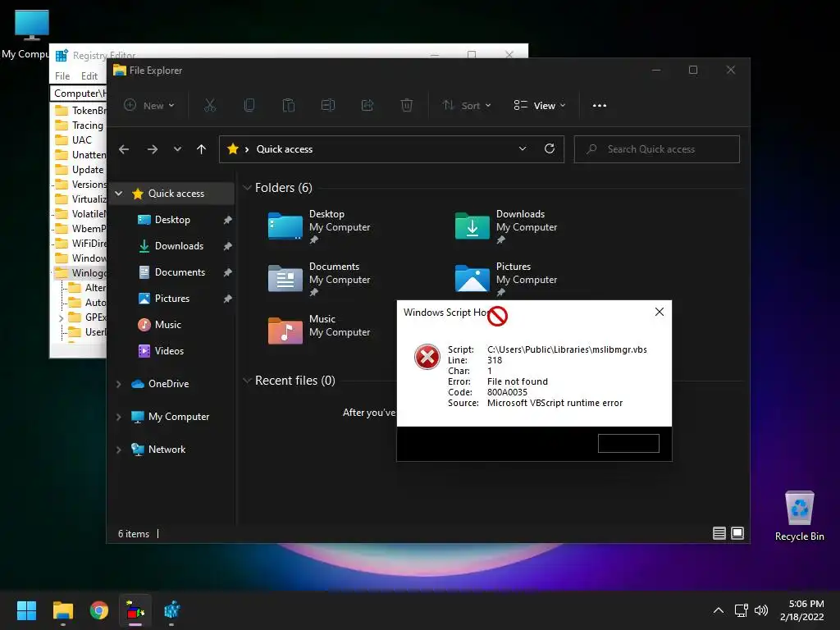This screenshot has height=630, width=840.
Task: Collapse the Quick access tree node
Action: 119,194
